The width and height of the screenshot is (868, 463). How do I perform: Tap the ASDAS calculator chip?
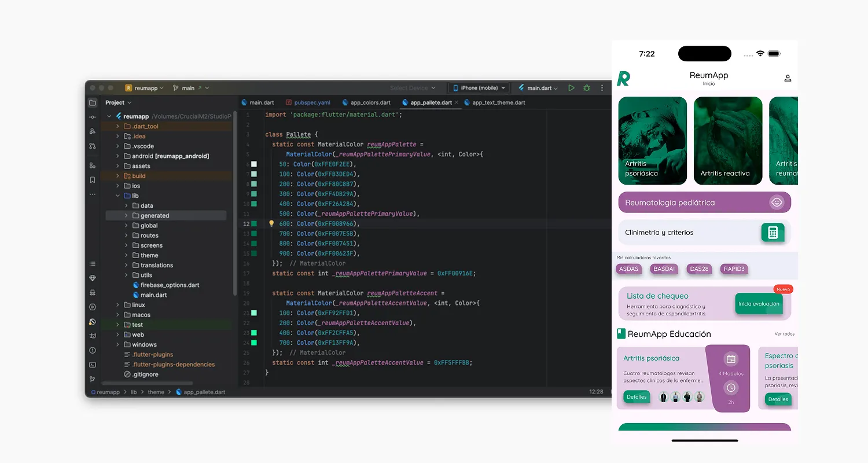[x=629, y=269]
